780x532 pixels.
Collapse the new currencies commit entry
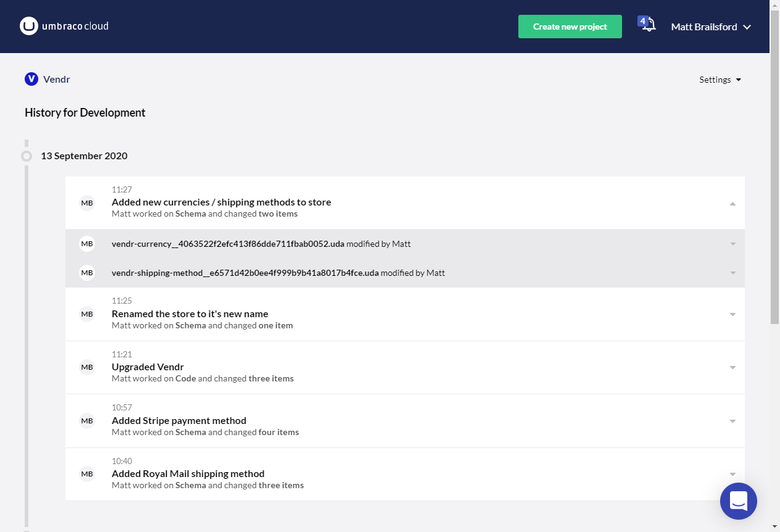tap(732, 204)
